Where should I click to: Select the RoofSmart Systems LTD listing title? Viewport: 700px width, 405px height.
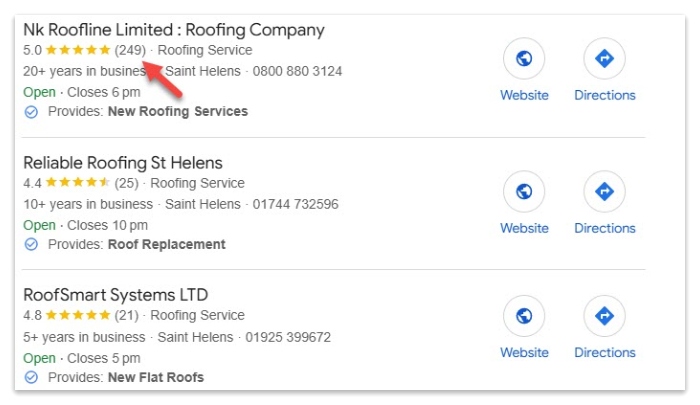(x=115, y=295)
